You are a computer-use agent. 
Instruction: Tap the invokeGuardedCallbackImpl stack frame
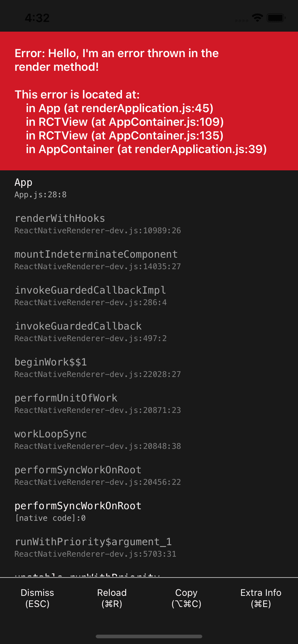coord(90,296)
